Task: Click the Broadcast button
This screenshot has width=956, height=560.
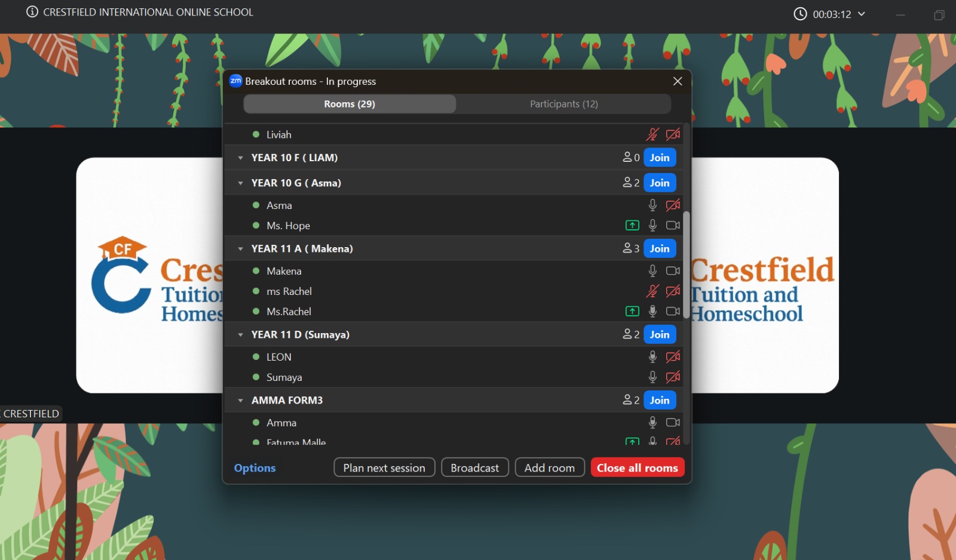Action: click(475, 467)
